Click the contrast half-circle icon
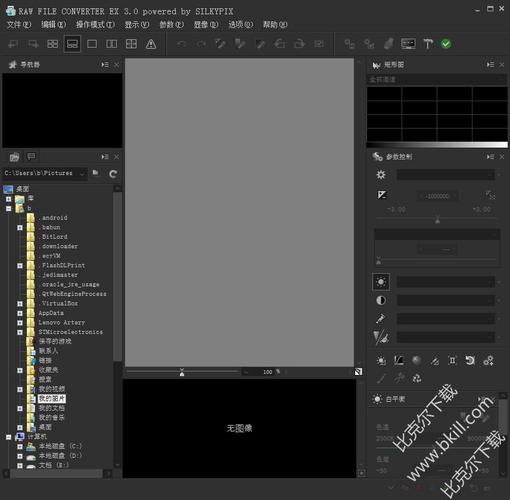This screenshot has width=510, height=500. pyautogui.click(x=381, y=300)
